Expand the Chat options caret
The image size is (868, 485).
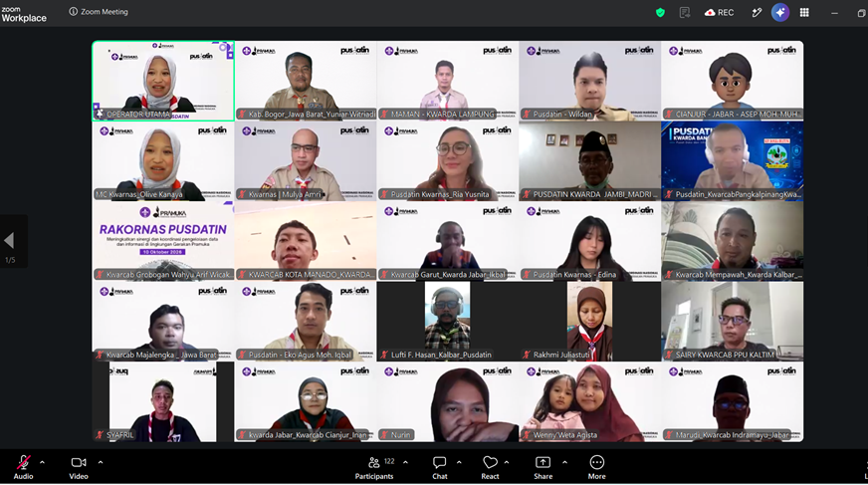459,462
